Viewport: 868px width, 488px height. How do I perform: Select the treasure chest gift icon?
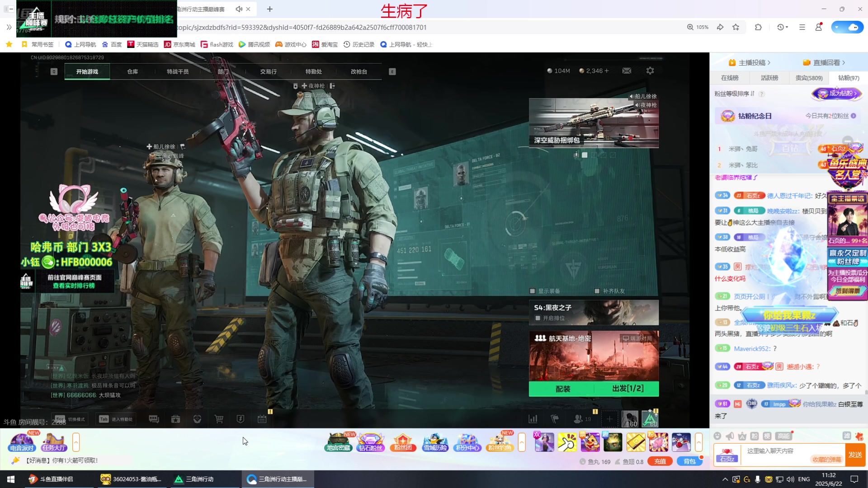click(x=613, y=442)
